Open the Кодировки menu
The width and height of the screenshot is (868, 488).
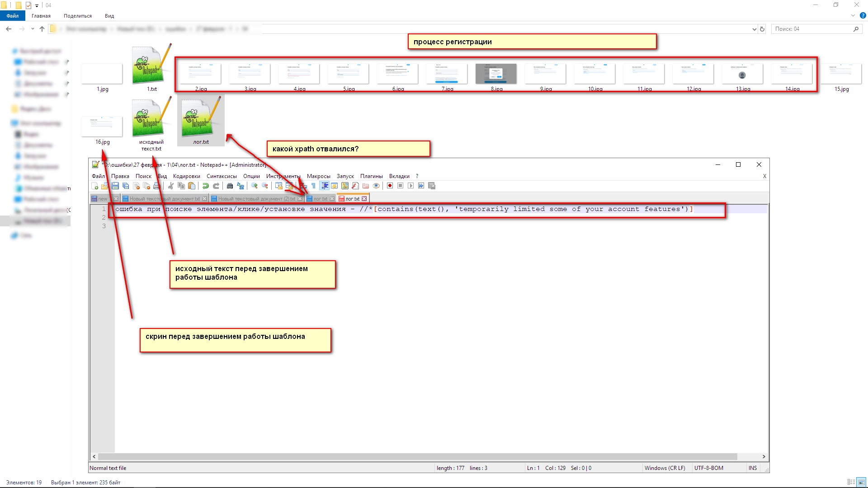click(186, 176)
